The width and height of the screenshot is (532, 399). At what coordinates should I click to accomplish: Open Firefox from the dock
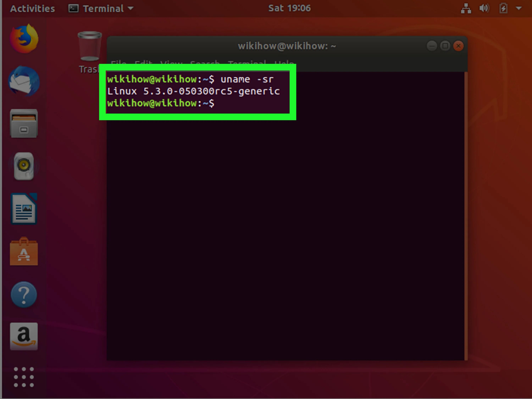pyautogui.click(x=24, y=38)
